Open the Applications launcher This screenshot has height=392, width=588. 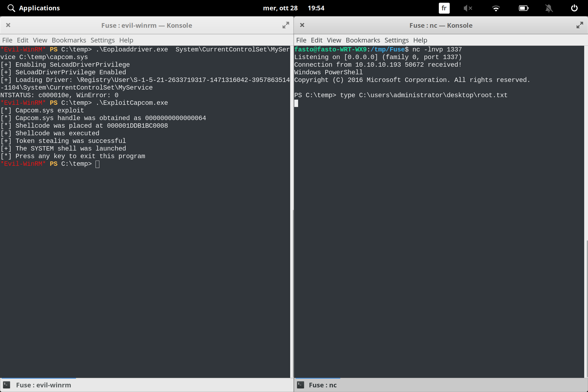(x=39, y=8)
